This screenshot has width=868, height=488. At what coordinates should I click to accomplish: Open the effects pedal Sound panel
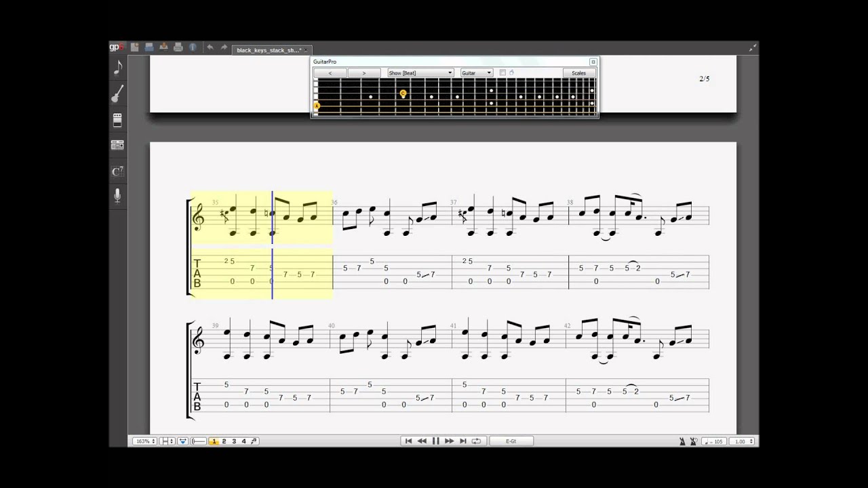tap(117, 121)
